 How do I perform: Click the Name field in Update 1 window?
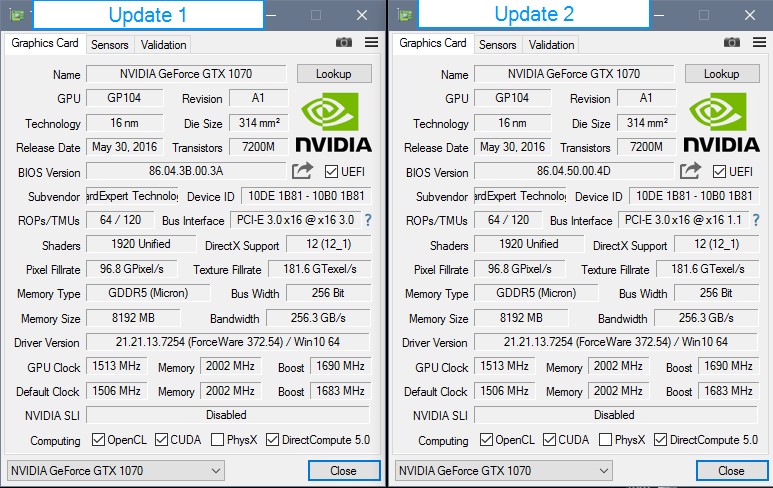click(x=186, y=74)
